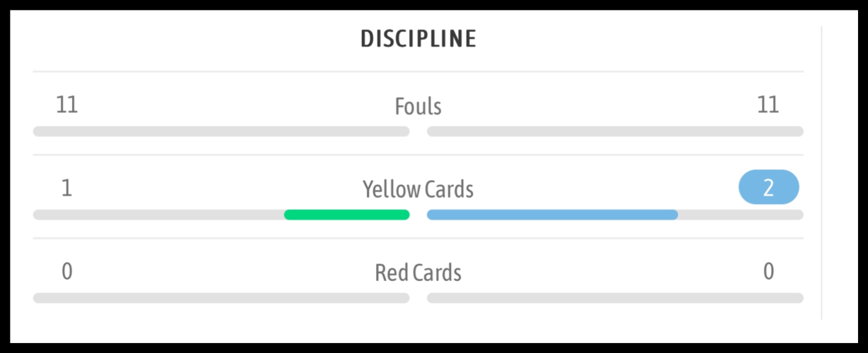Click the left gray Fouls bar
Viewport: 868px width, 353px height.
[221, 131]
